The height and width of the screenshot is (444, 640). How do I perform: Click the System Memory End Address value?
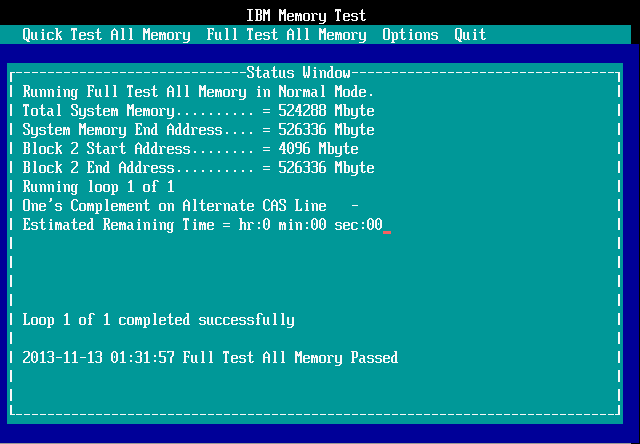tap(326, 130)
